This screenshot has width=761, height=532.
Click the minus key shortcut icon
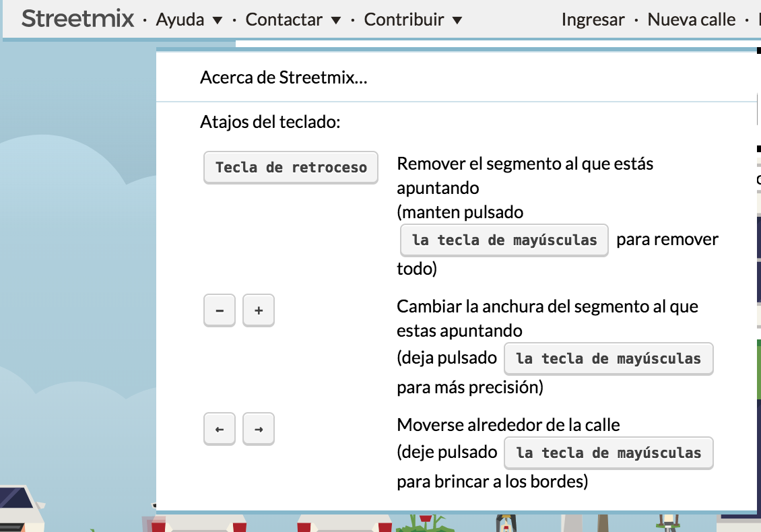pyautogui.click(x=219, y=310)
